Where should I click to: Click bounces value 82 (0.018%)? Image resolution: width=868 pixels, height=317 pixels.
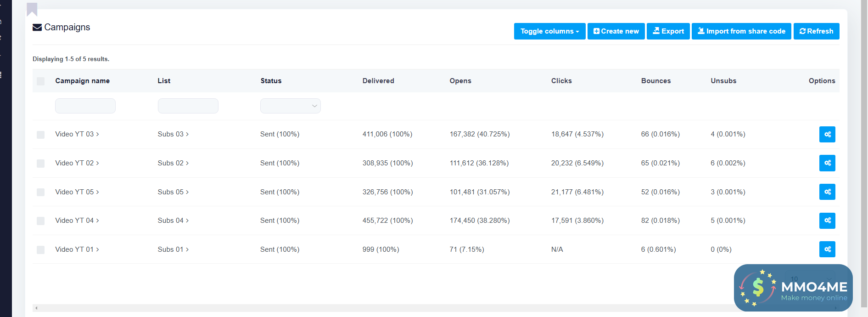pyautogui.click(x=661, y=221)
